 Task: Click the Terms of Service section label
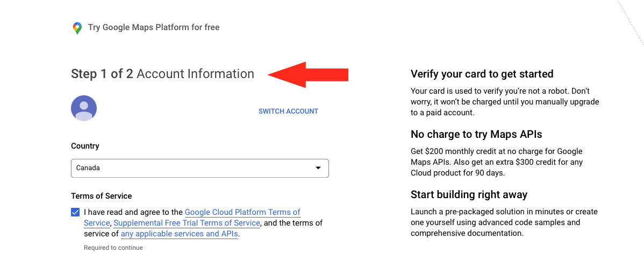click(x=101, y=196)
